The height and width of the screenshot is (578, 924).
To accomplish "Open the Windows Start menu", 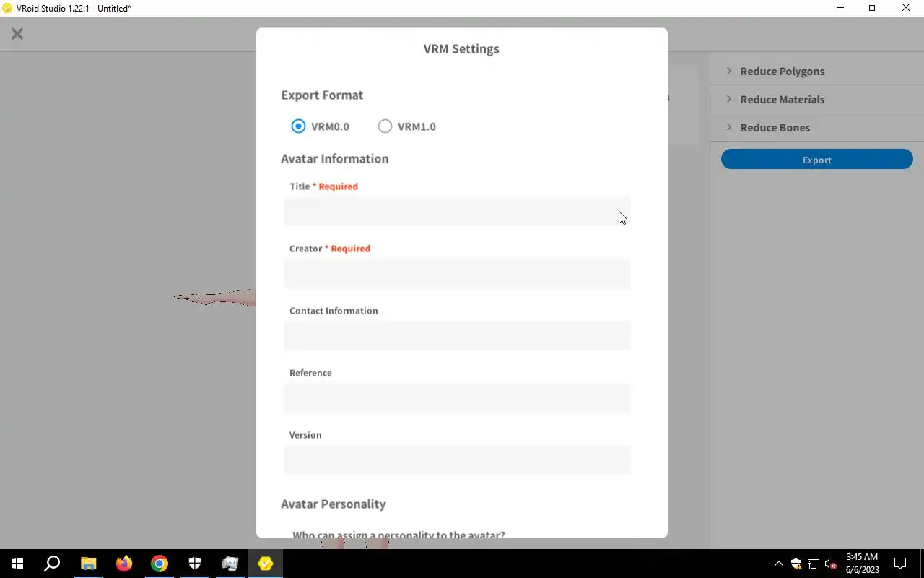I will 17,564.
